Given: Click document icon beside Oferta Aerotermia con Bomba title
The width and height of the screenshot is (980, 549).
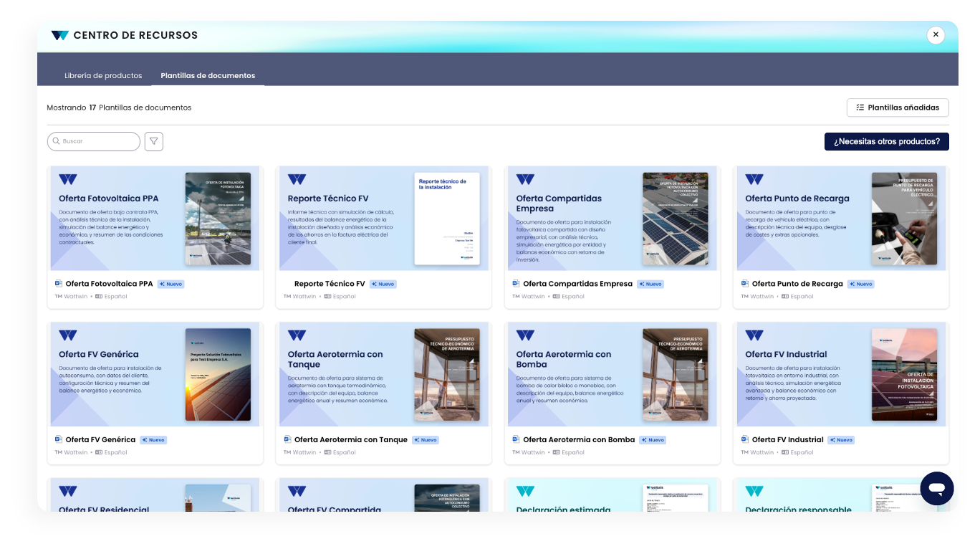Looking at the screenshot, I should coord(516,439).
